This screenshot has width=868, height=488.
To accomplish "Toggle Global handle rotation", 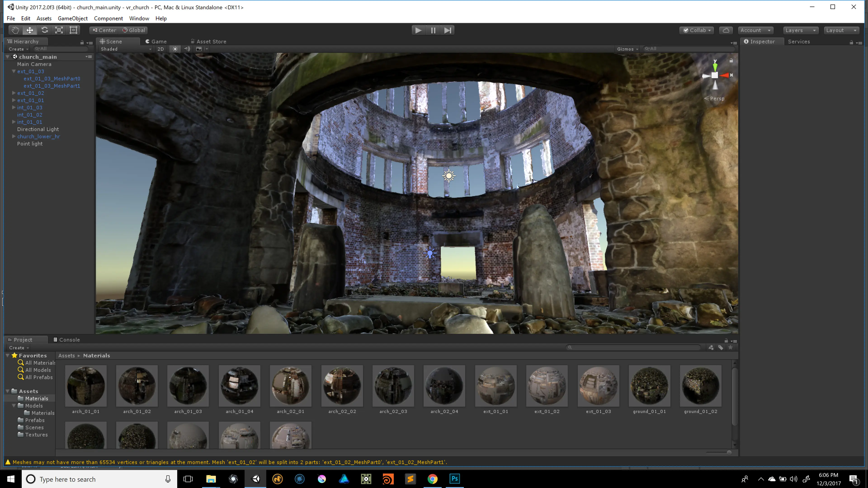I will coord(133,30).
